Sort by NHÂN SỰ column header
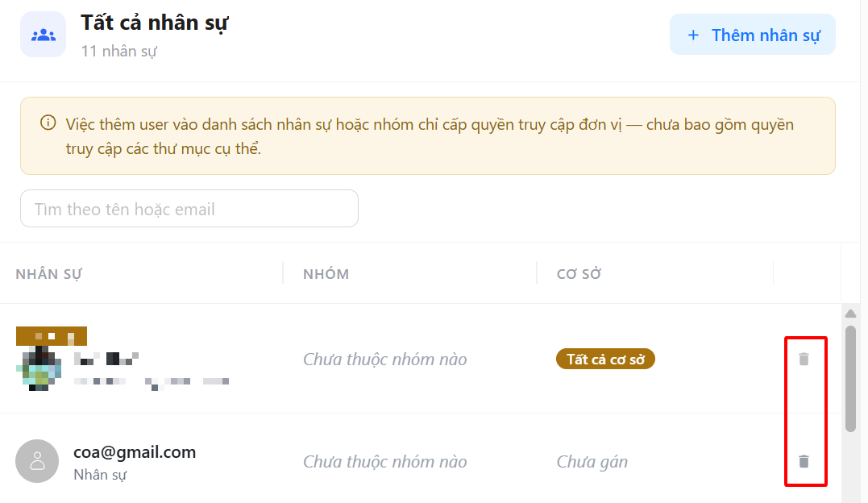The height and width of the screenshot is (503, 868). 48,273
